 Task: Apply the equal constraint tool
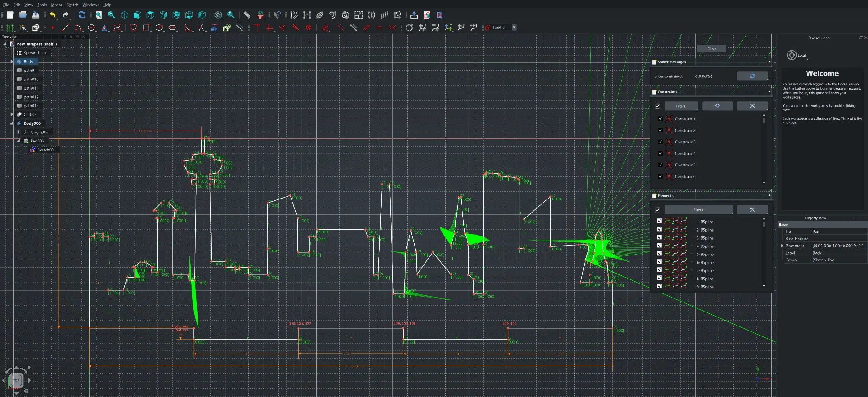tap(379, 28)
